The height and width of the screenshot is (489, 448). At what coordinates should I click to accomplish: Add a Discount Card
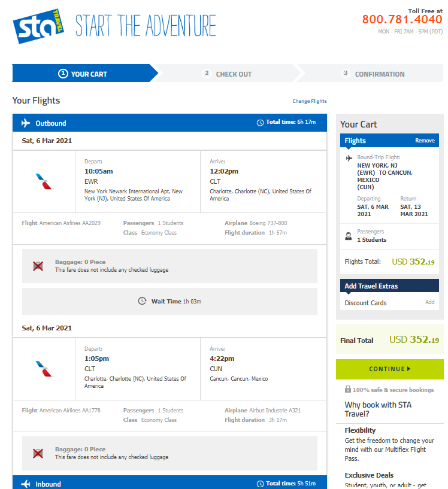[x=429, y=302]
